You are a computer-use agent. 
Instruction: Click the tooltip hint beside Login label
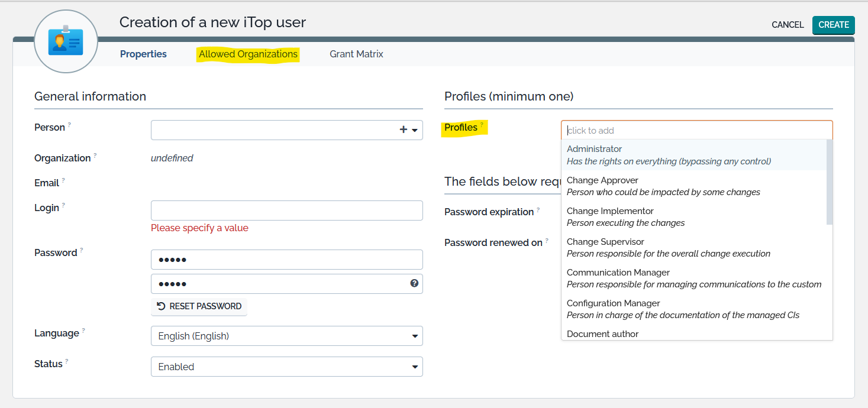coord(63,205)
